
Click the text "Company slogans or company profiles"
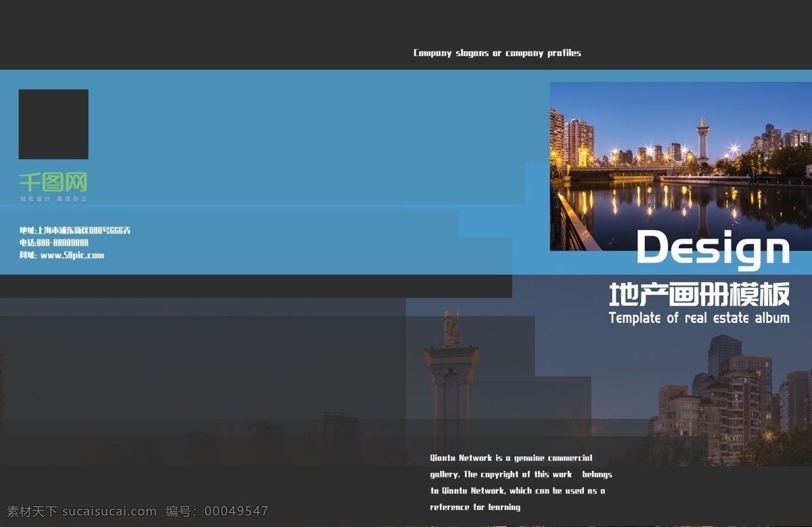(497, 53)
